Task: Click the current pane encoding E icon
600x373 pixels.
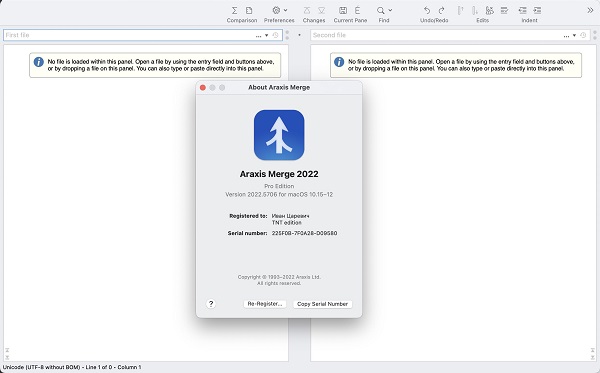Action: (357, 10)
